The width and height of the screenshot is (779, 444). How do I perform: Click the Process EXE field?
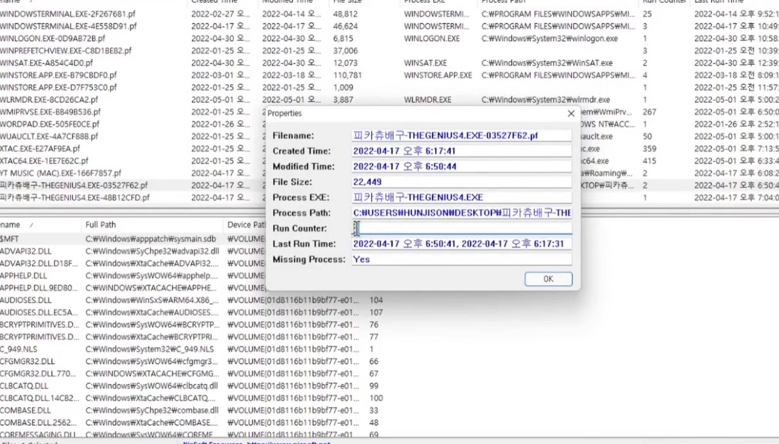(462, 197)
